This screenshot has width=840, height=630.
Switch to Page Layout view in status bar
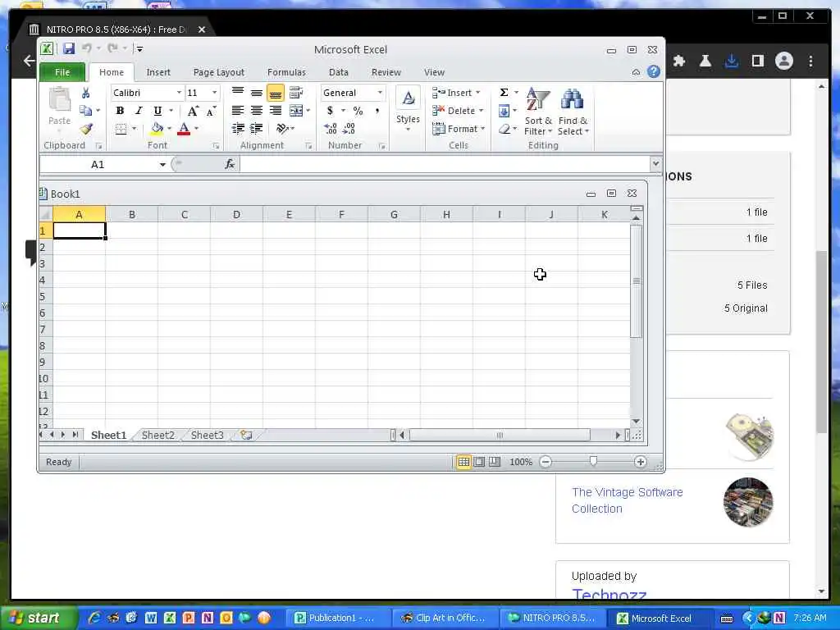(x=479, y=462)
